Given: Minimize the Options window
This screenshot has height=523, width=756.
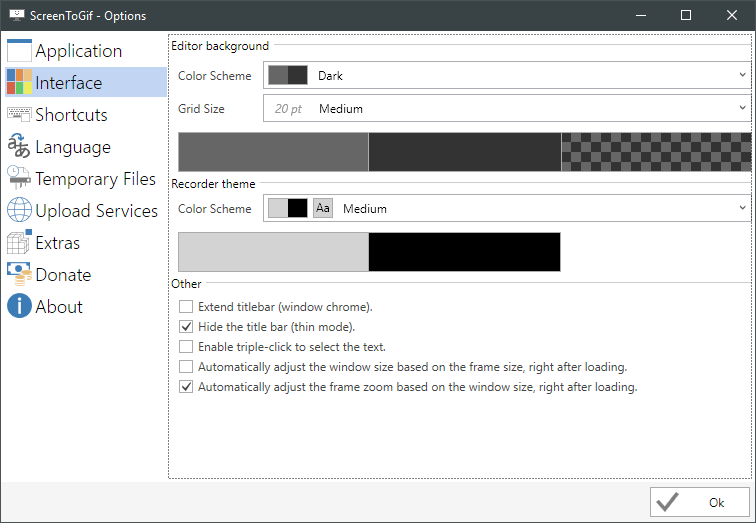Looking at the screenshot, I should click(641, 15).
